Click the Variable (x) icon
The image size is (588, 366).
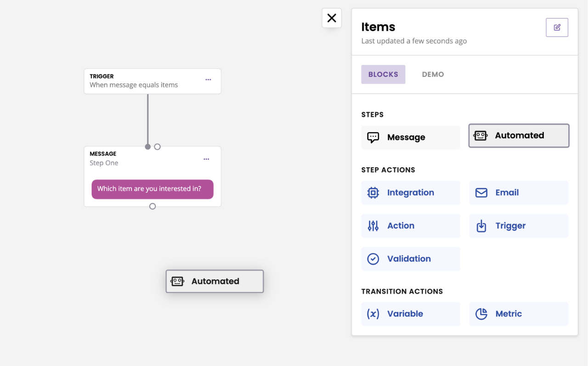tap(373, 314)
